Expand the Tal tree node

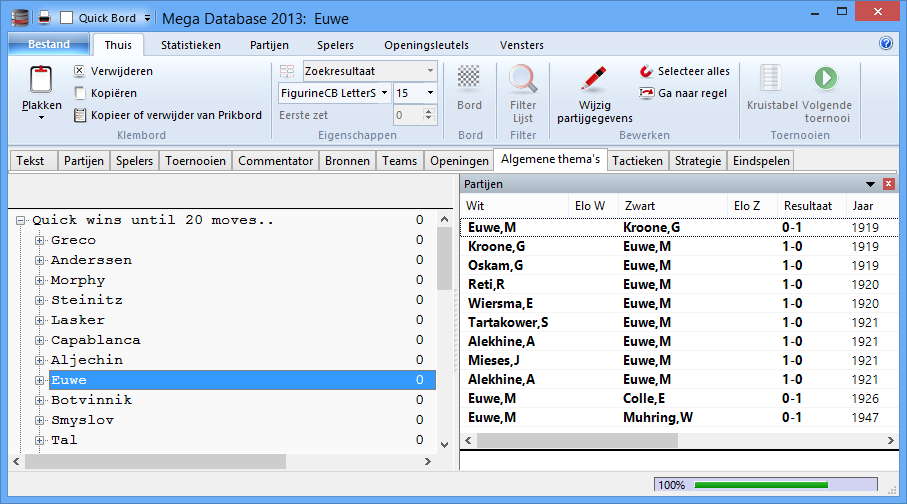(39, 440)
